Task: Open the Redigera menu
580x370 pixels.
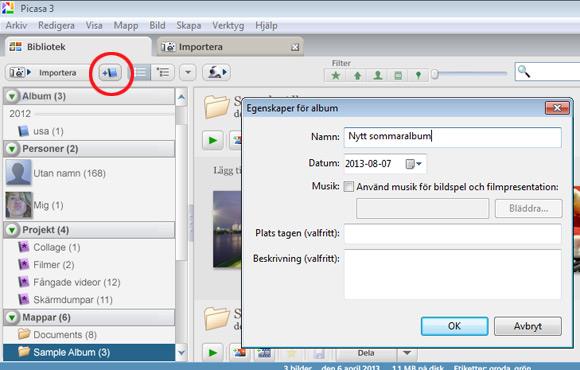Action: [x=56, y=26]
